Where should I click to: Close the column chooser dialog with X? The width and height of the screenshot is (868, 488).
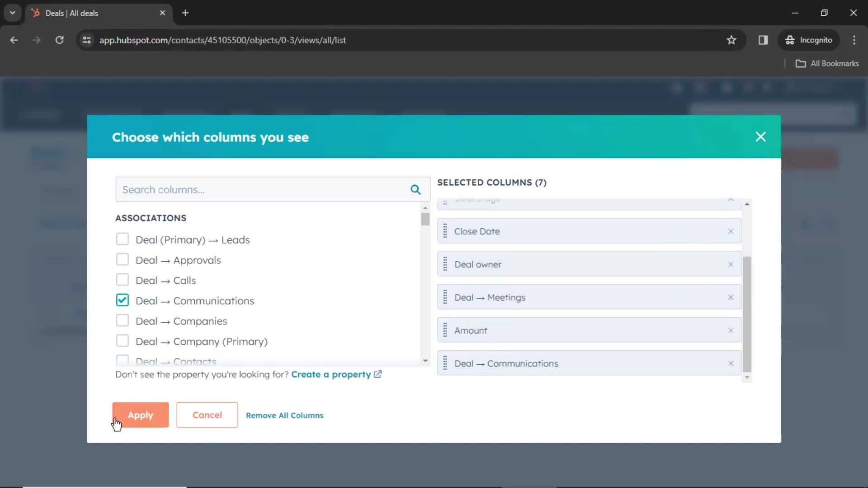click(x=760, y=136)
